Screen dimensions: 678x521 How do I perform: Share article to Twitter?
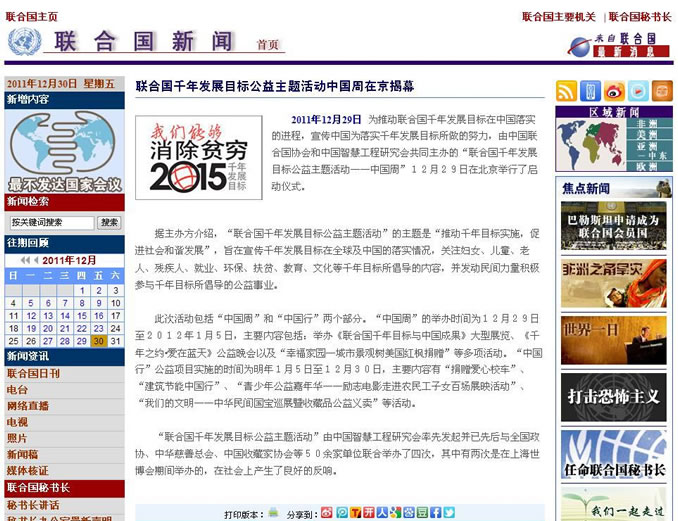click(x=449, y=513)
